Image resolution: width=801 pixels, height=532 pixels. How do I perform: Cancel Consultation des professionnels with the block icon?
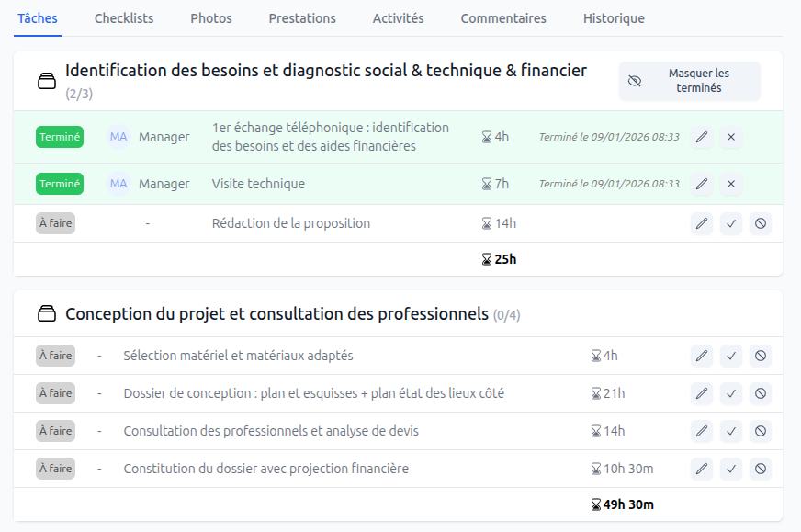click(760, 430)
